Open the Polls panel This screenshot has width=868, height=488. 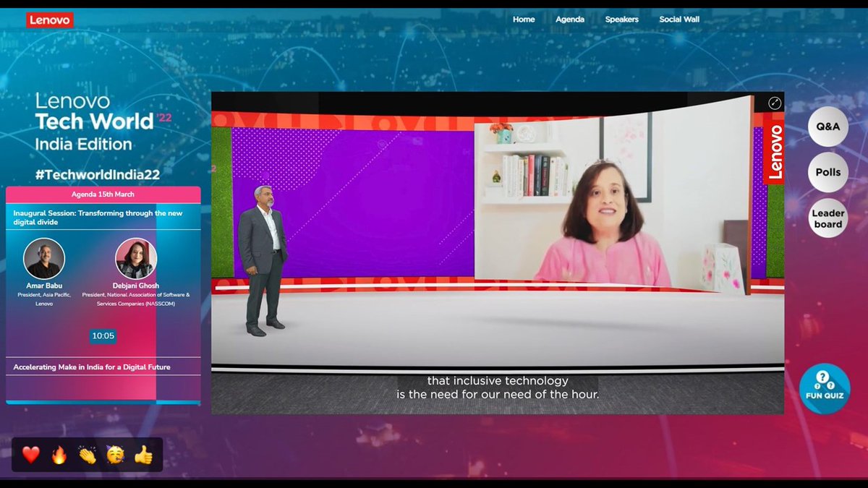[828, 172]
